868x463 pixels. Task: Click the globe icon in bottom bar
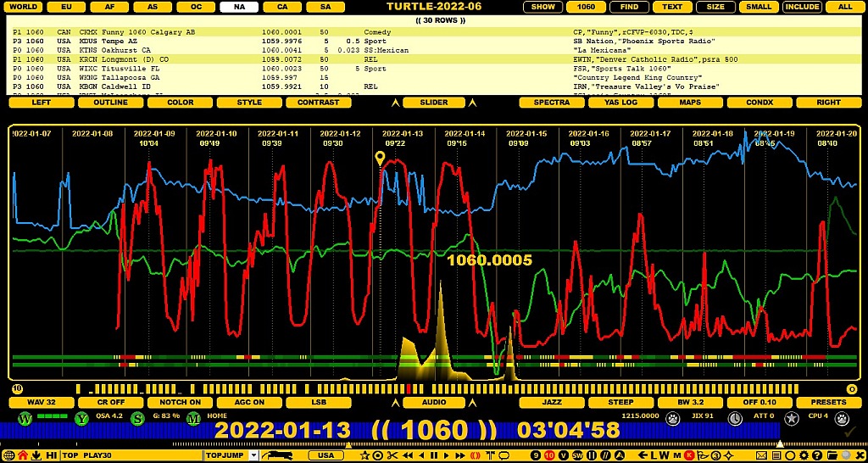pos(8,455)
